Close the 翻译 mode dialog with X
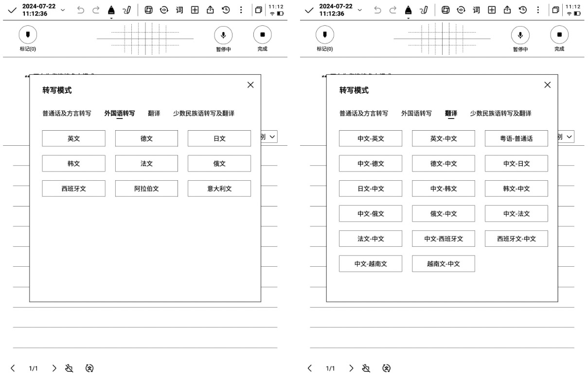 (x=547, y=85)
